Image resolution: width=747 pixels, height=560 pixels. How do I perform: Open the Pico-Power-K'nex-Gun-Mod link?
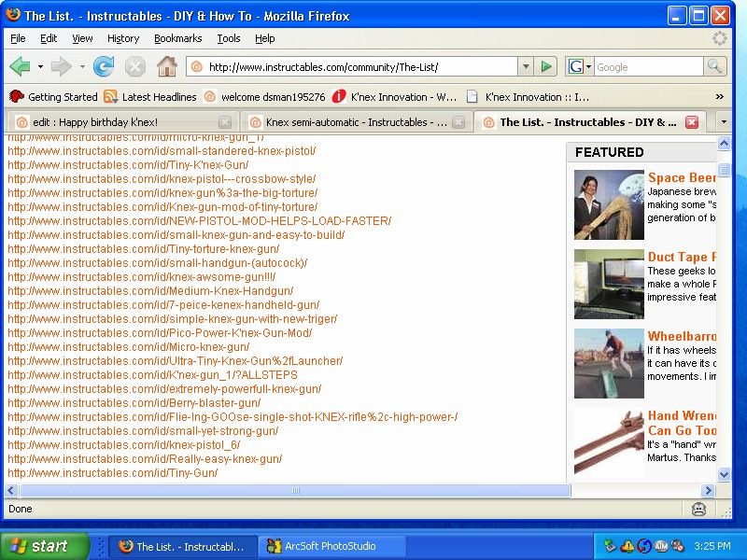pos(160,333)
